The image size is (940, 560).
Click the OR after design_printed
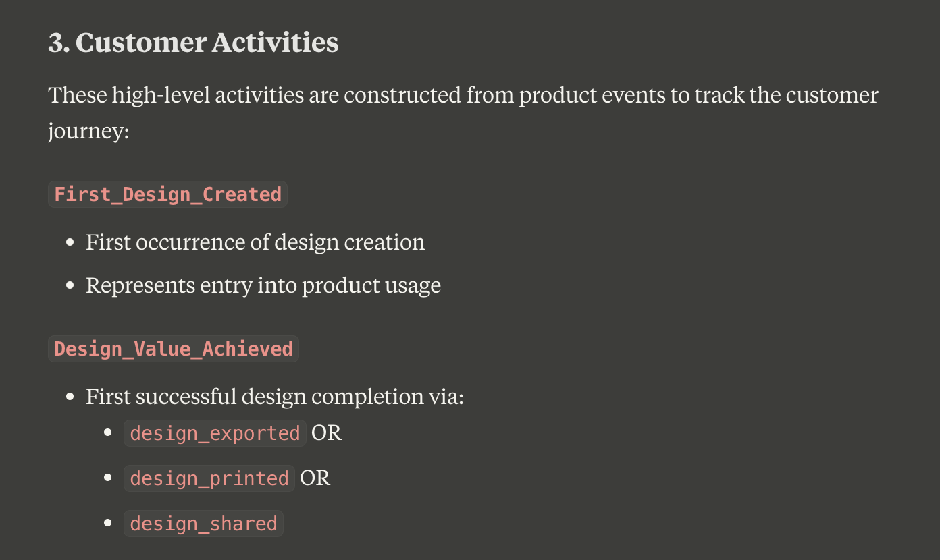(315, 478)
